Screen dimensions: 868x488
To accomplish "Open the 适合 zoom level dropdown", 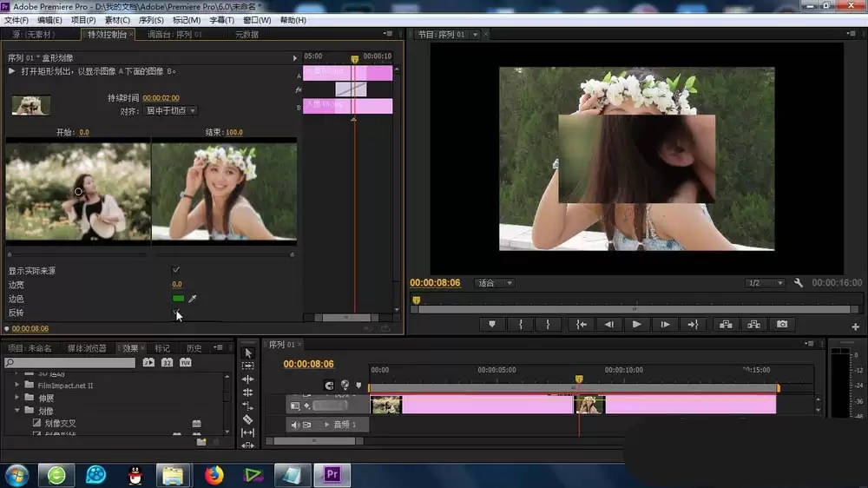I will 495,283.
